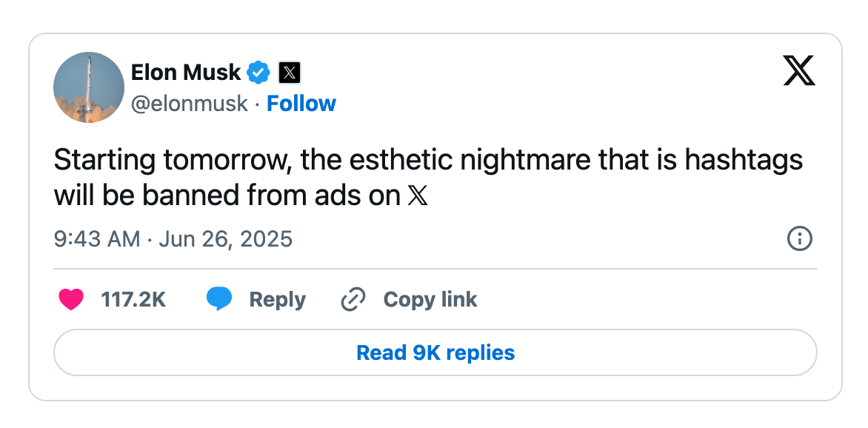Click the large X logo in top-right corner
The width and height of the screenshot is (868, 428).
(x=799, y=72)
